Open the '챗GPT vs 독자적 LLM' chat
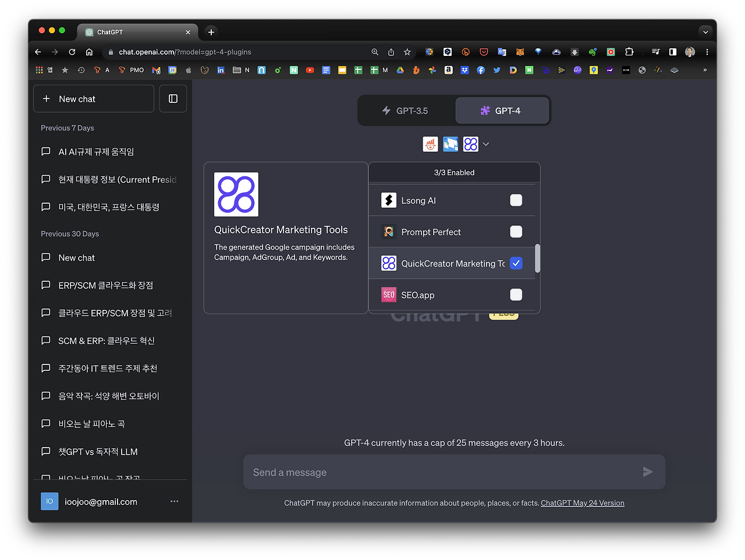This screenshot has height=560, width=745. [x=111, y=452]
